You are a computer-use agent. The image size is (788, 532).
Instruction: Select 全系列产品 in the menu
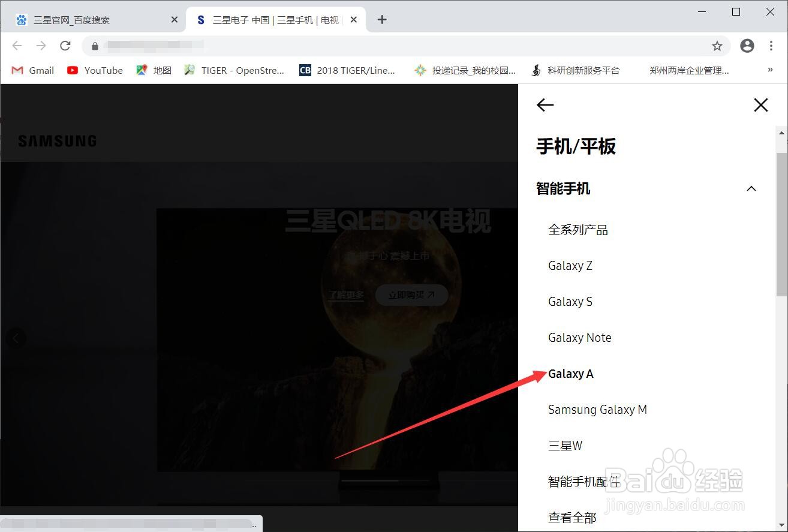[578, 230]
